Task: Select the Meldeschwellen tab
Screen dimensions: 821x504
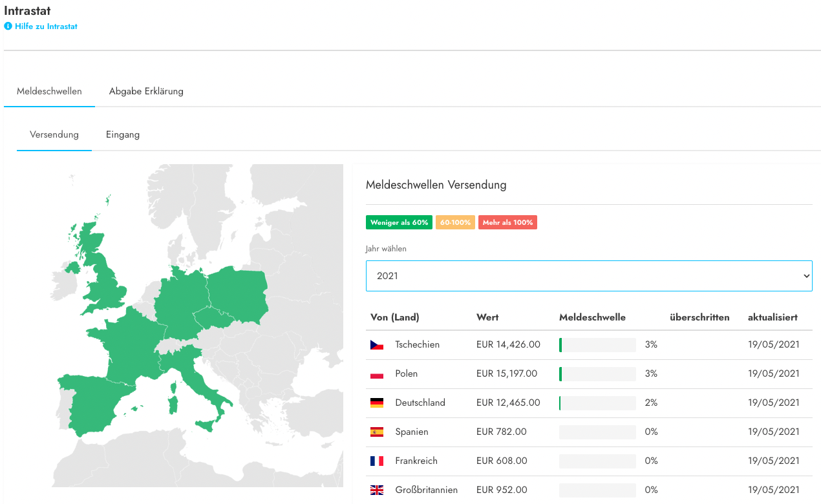Action: pos(49,91)
